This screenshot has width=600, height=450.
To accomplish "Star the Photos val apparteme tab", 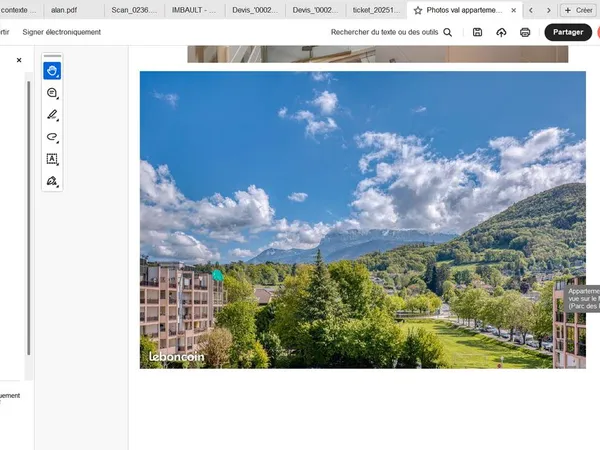I will (x=418, y=11).
